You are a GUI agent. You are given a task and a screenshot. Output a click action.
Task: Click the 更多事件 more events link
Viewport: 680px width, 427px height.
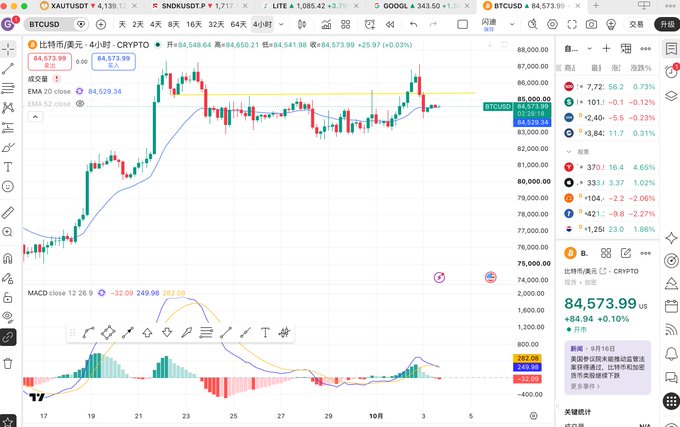(585, 386)
